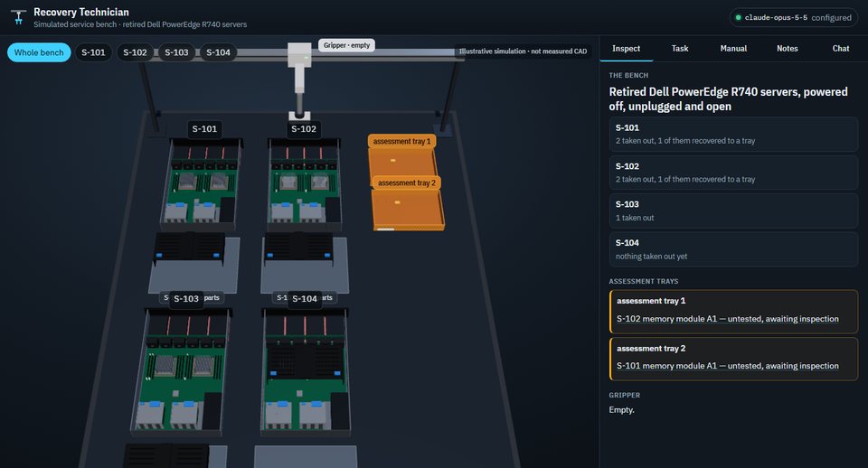Click S-101 memory module A1 untested text
The width and height of the screenshot is (868, 468).
pyautogui.click(x=727, y=366)
